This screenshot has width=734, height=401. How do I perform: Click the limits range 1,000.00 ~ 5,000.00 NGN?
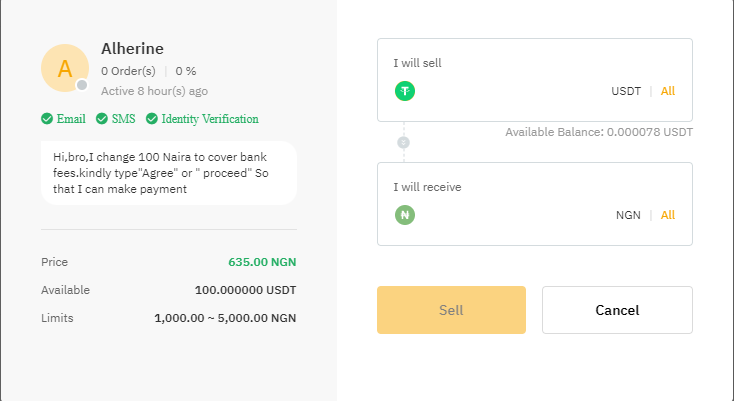pyautogui.click(x=225, y=318)
